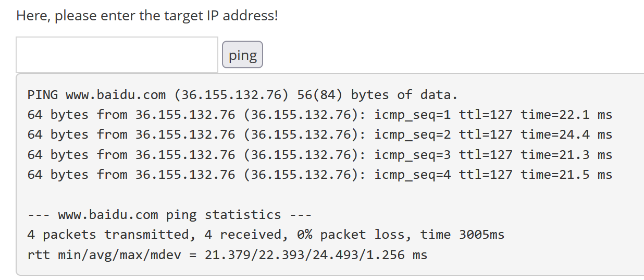Click the 'rtt min/avg/max/mdev' line
This screenshot has width=644, height=280.
point(227,255)
